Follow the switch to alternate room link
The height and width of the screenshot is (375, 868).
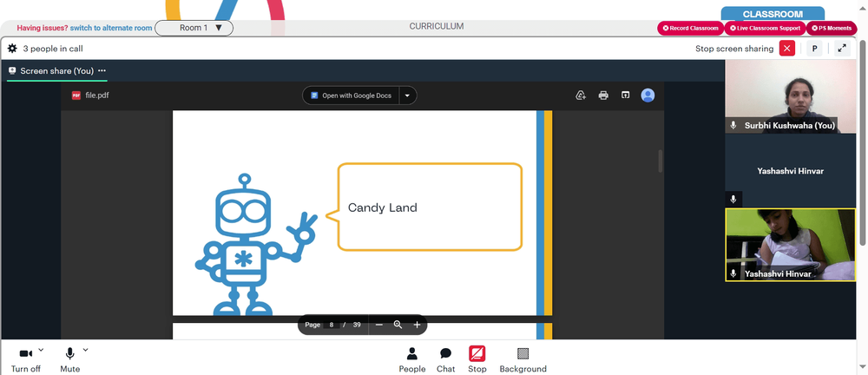pyautogui.click(x=111, y=28)
